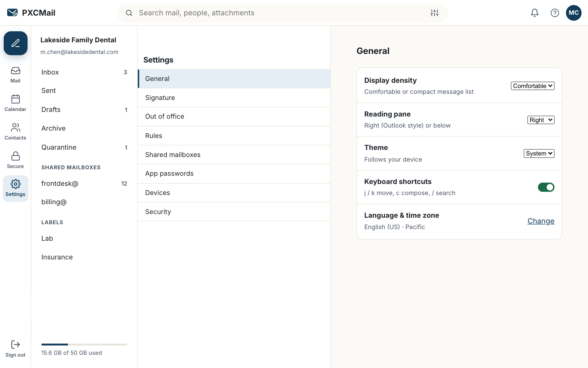The image size is (588, 368).
Task: Open the Devices settings section
Action: click(x=234, y=193)
